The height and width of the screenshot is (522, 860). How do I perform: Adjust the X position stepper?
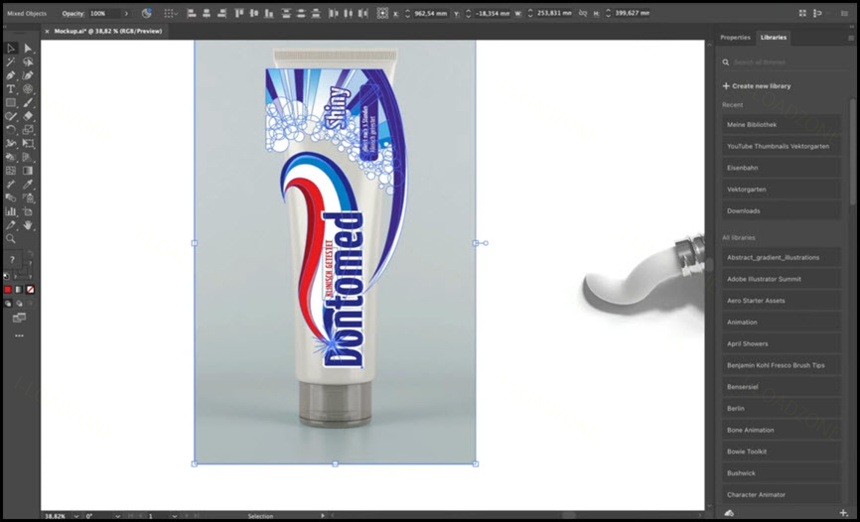tap(407, 13)
